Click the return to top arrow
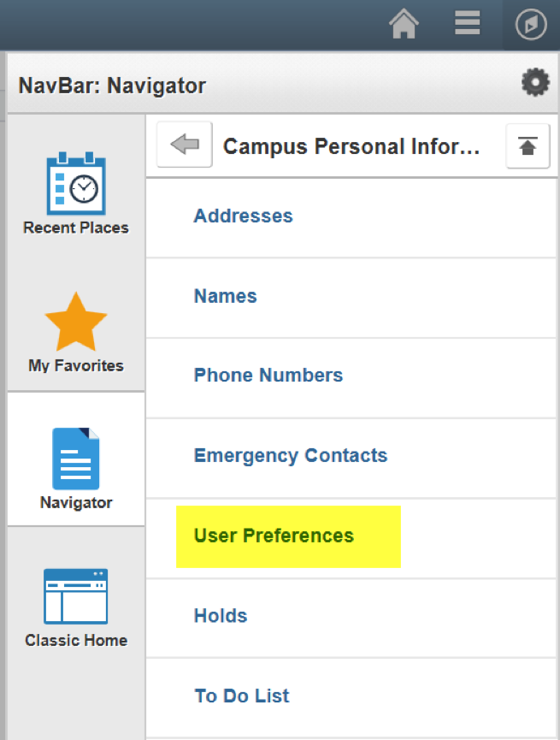 (x=528, y=145)
